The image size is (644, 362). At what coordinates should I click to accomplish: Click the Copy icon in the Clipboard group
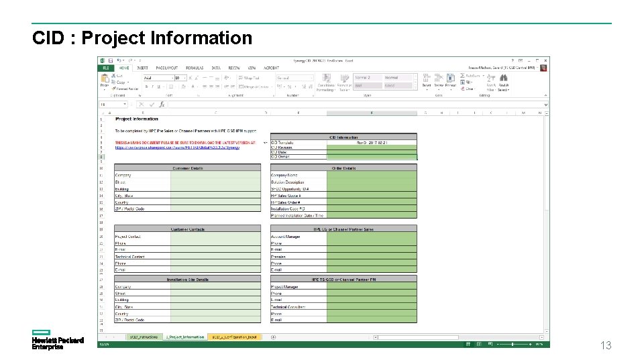[114, 82]
